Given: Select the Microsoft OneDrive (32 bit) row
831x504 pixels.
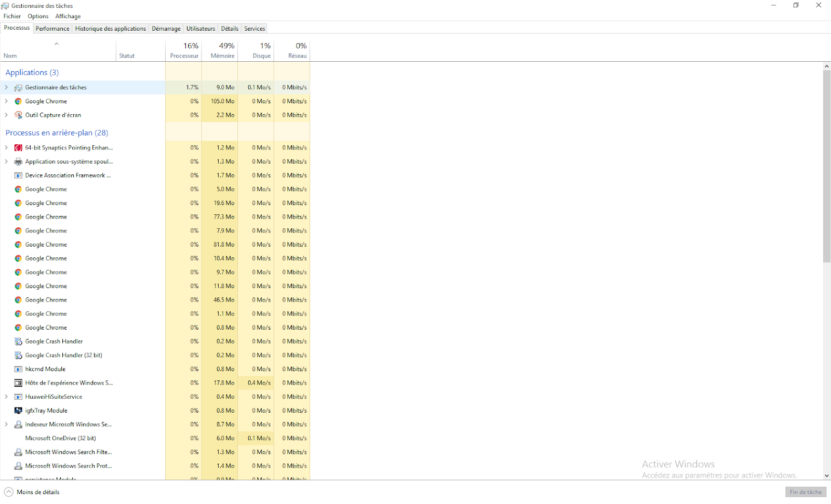Looking at the screenshot, I should [155, 438].
